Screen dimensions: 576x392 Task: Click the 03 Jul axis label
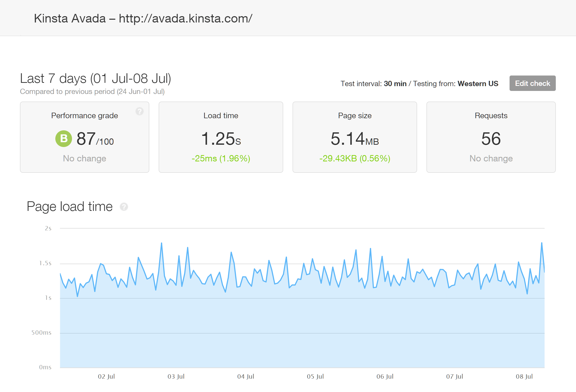tap(176, 376)
